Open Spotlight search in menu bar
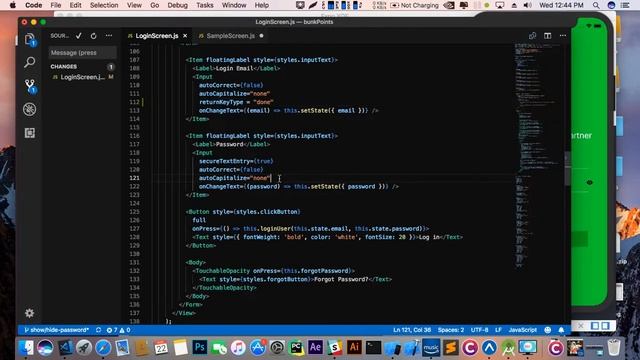Image resolution: width=640 pixels, height=360 pixels. point(596,5)
